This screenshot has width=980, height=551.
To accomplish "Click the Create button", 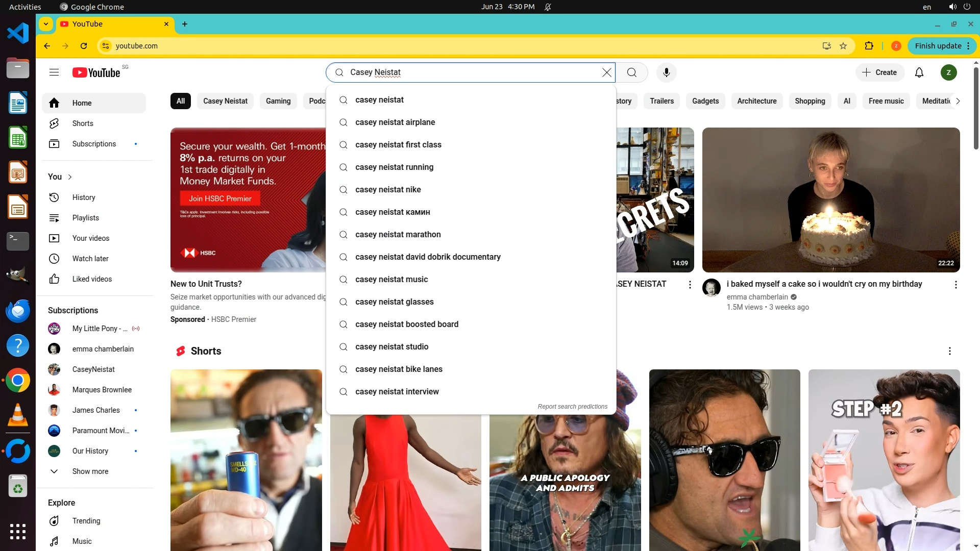I will [879, 72].
